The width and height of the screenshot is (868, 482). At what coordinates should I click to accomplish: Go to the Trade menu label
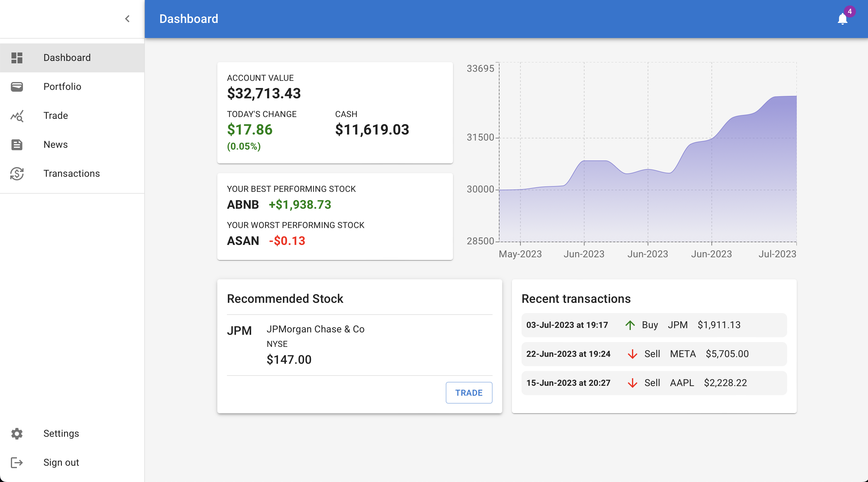(x=56, y=116)
